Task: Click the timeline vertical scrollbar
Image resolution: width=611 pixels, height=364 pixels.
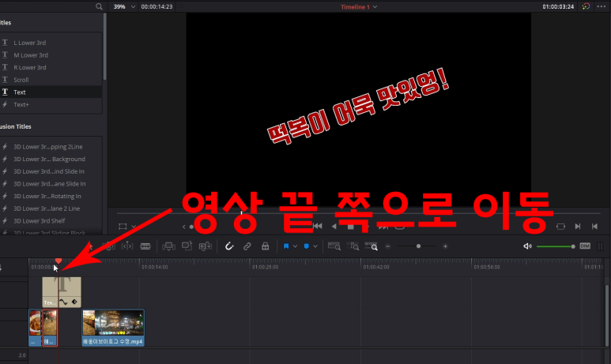Action: [x=607, y=315]
